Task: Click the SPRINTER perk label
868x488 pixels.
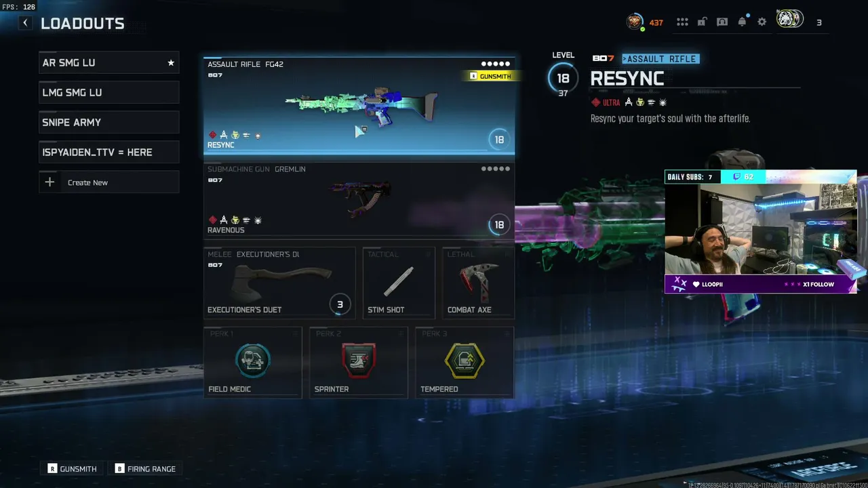Action: [x=332, y=389]
